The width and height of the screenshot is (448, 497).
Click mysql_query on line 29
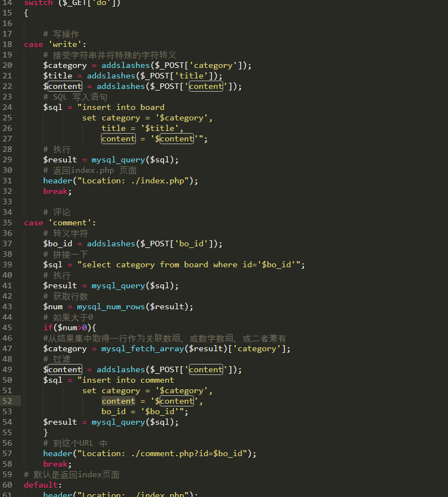(118, 160)
